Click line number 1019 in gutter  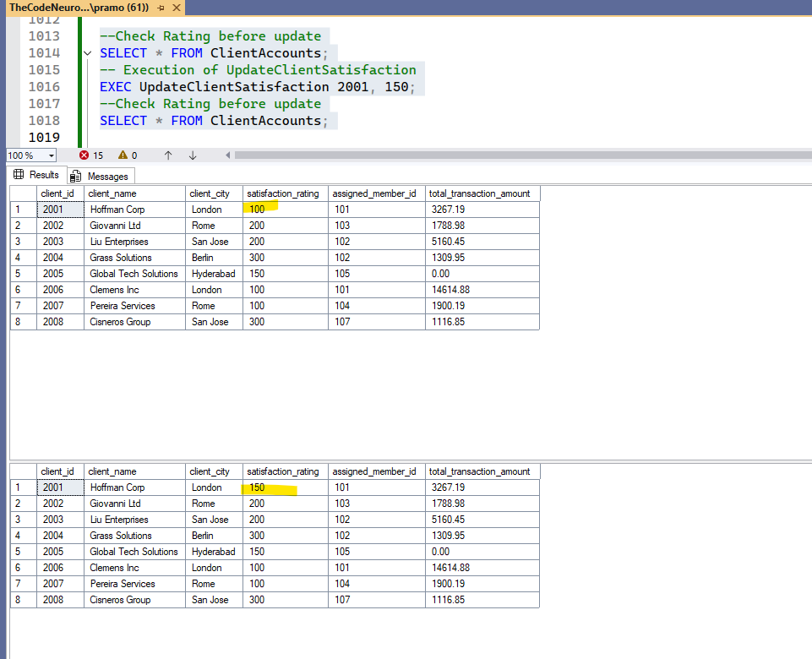click(44, 138)
